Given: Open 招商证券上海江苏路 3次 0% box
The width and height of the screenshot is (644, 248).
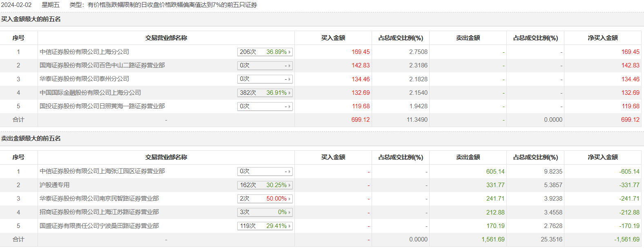Looking at the screenshot, I should tap(265, 212).
